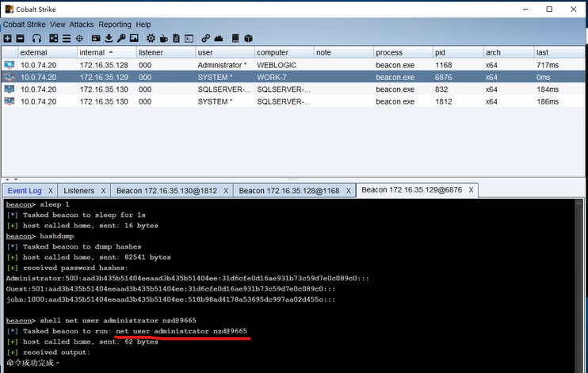Sort sessions by the process column
588x373 pixels.
coord(403,52)
